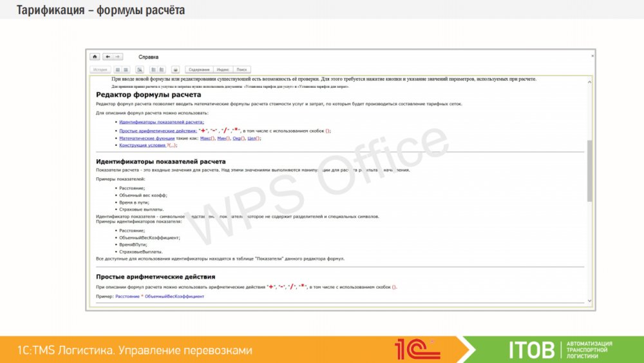Click the icon just left of the printer
644x363 pixels.
pyautogui.click(x=162, y=70)
